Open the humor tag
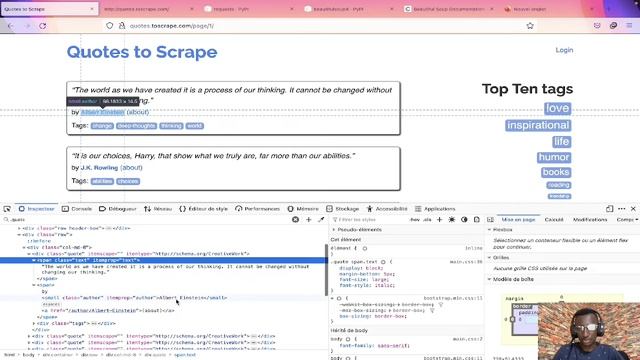 (x=554, y=157)
